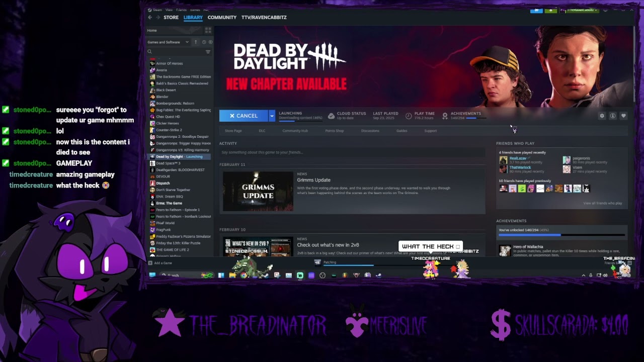Viewport: 644px width, 362px height.
Task: Open the Windows Start button
Action: click(x=152, y=275)
